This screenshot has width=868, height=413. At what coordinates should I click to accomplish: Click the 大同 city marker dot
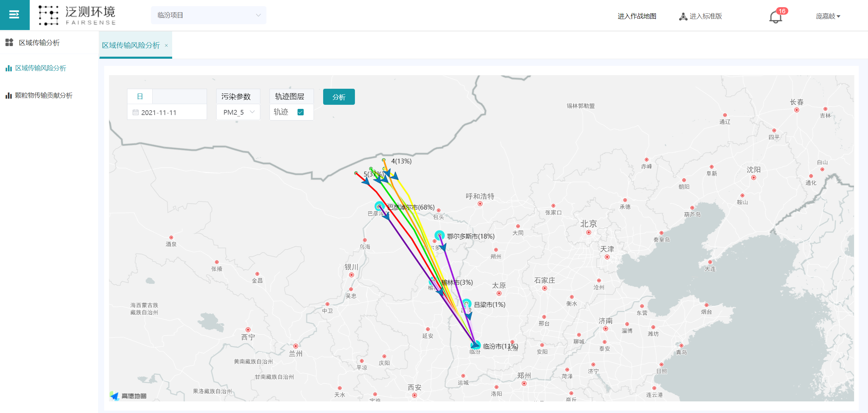point(518,226)
